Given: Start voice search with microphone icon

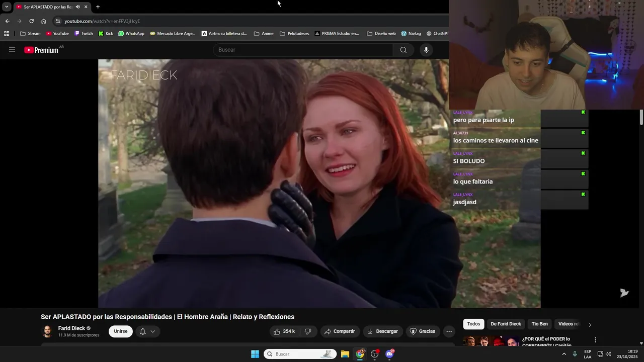Looking at the screenshot, I should click(x=426, y=50).
